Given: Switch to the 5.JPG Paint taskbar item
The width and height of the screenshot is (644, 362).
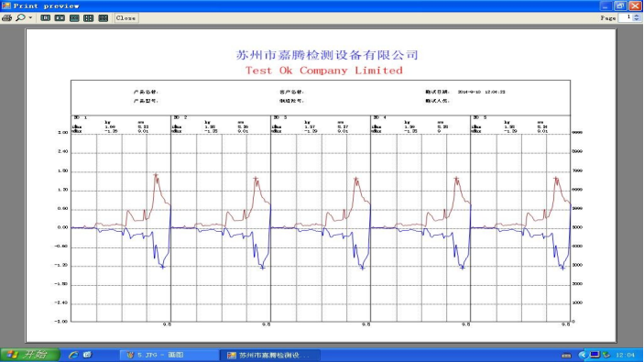Looking at the screenshot, I should coord(169,355).
